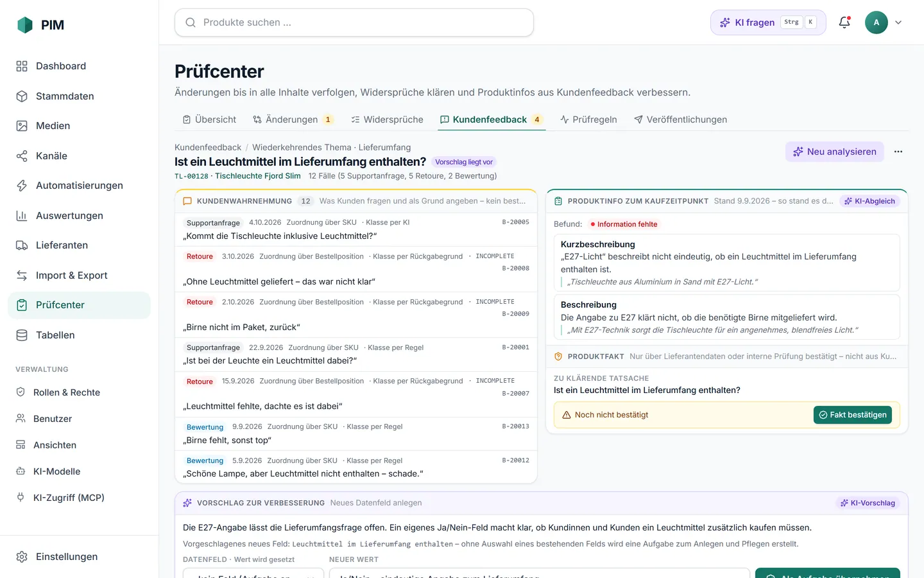The height and width of the screenshot is (578, 924).
Task: Switch to the Widersprüche tab
Action: [387, 119]
